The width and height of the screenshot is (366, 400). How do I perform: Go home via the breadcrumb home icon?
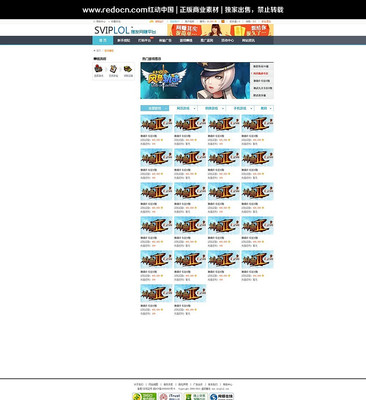[94, 51]
